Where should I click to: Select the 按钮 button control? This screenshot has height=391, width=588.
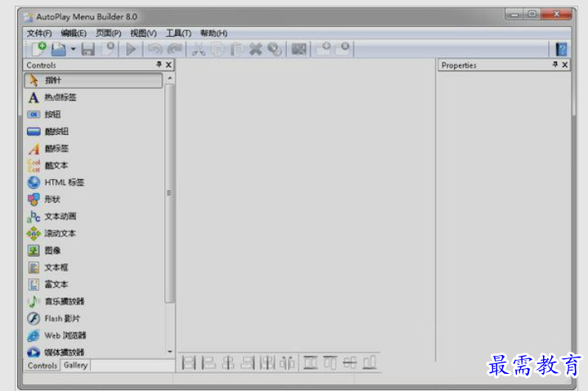[93, 115]
